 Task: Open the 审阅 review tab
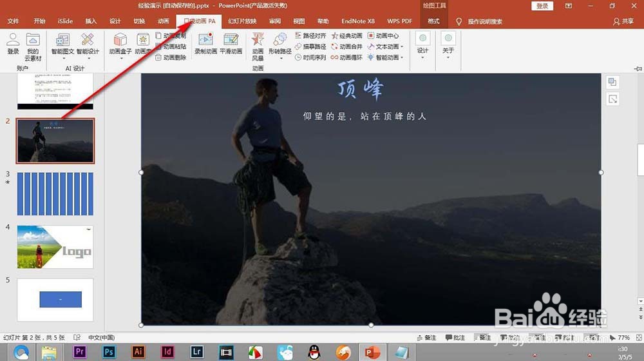pos(275,21)
